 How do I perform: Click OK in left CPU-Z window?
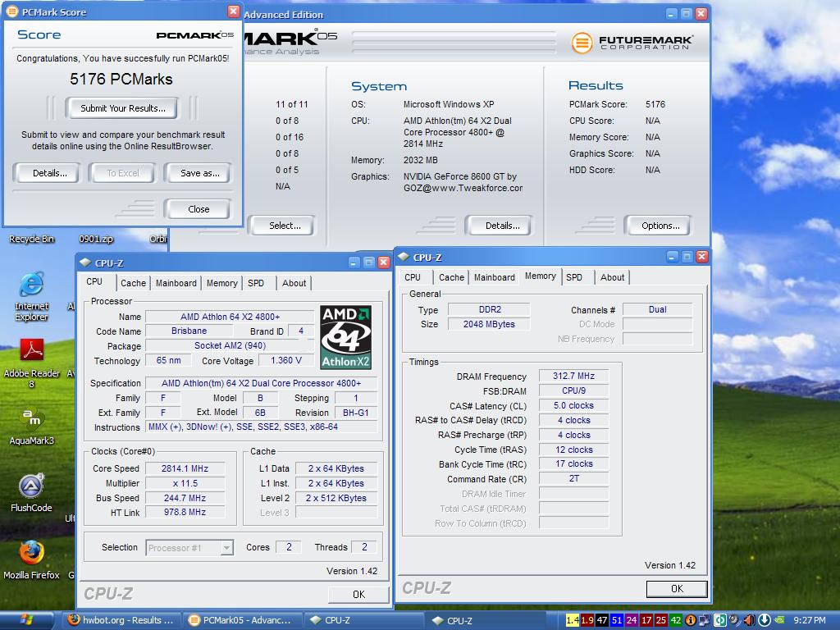[358, 594]
